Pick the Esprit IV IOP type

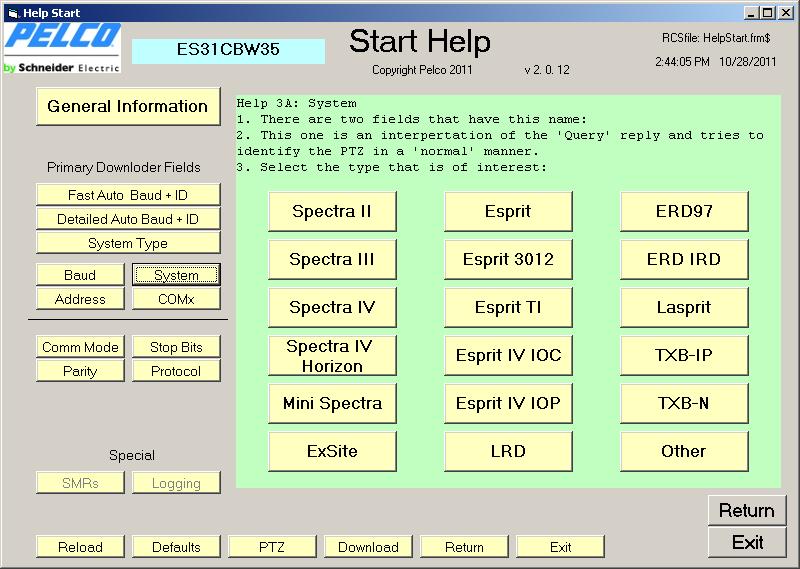tap(508, 403)
